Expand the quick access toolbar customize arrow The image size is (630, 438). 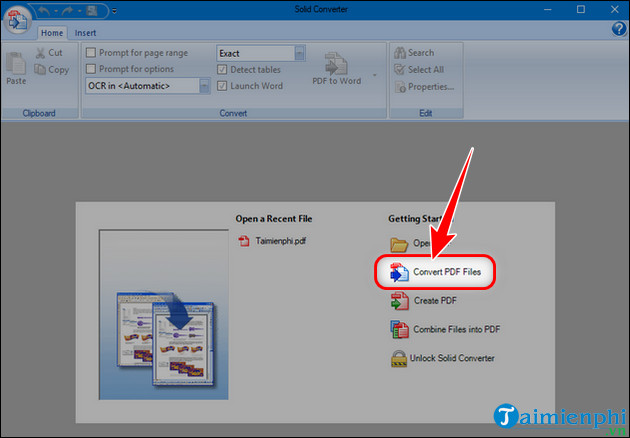[115, 11]
